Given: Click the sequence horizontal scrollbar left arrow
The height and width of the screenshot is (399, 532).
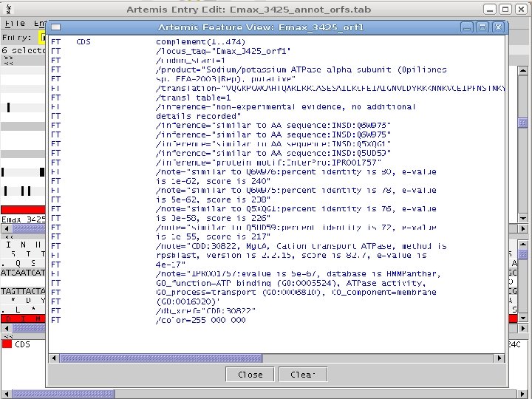Looking at the screenshot, I should coord(7,328).
